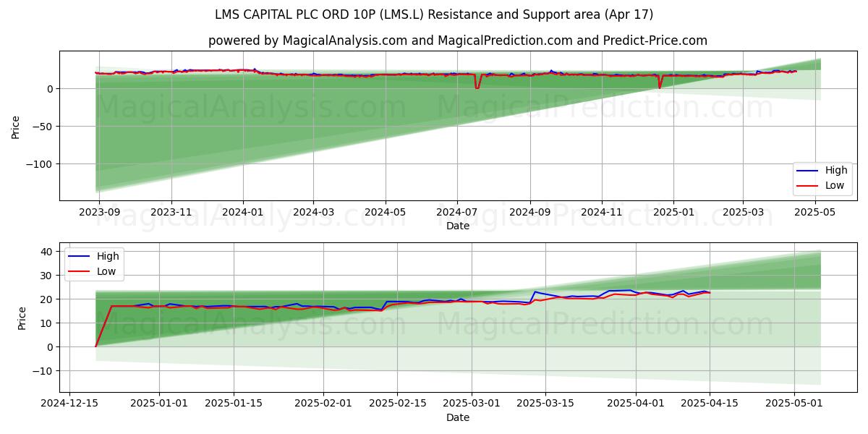The width and height of the screenshot is (868, 434).
Task: Click 'High' in the upper chart legend
Action: point(836,171)
